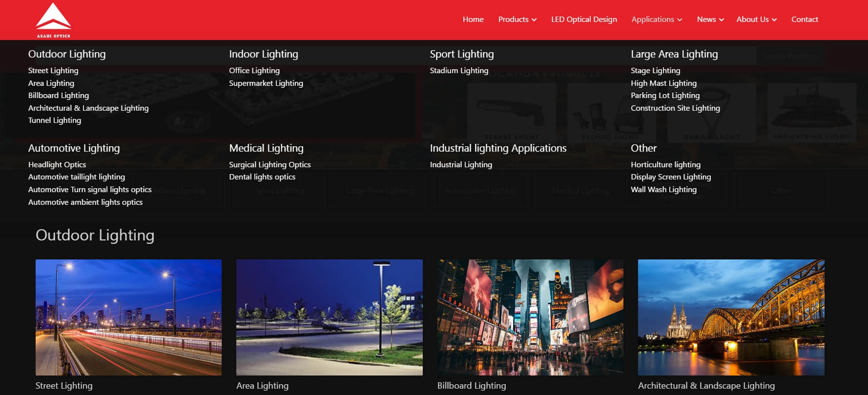Click the Street Lighting highway photo
Viewport: 868px width, 395px height.
tap(128, 317)
